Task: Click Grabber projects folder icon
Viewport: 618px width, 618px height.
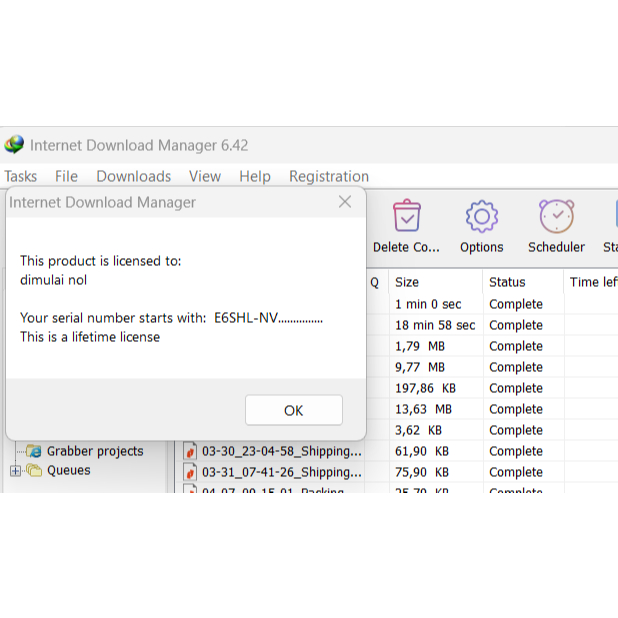Action: (x=34, y=451)
